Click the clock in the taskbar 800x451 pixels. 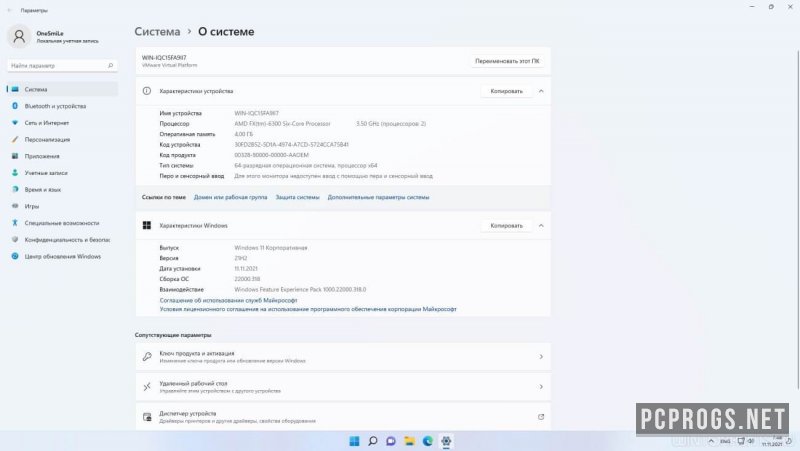pyautogui.click(x=771, y=441)
